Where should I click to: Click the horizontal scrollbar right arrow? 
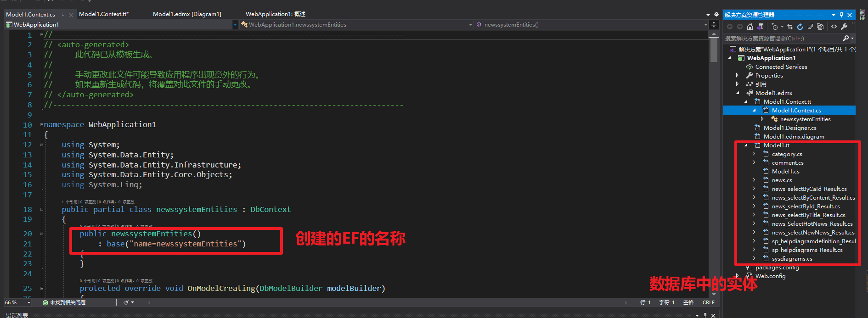click(x=626, y=303)
